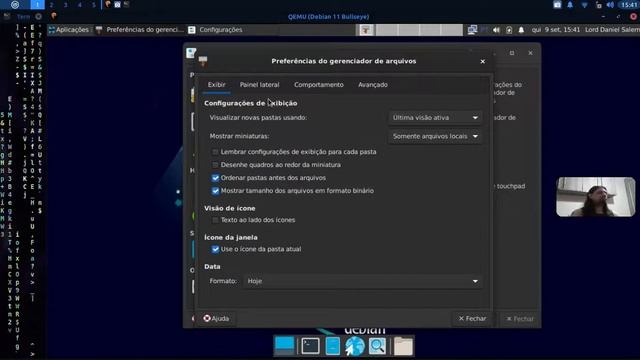Click the clock 'qui 9 set, 15:41'

tap(556, 30)
